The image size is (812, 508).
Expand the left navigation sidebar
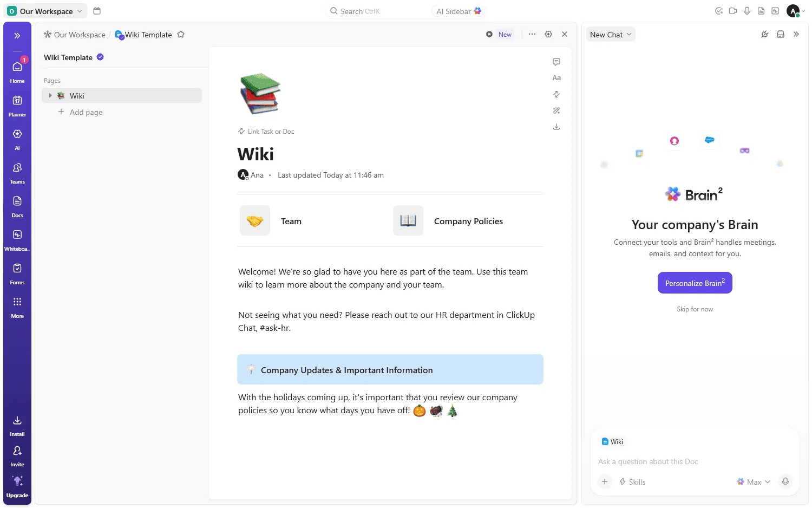point(17,36)
